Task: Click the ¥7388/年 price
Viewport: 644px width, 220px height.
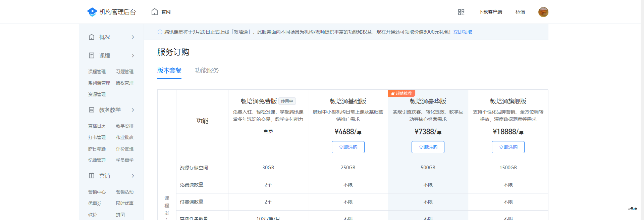Action: coord(428,132)
